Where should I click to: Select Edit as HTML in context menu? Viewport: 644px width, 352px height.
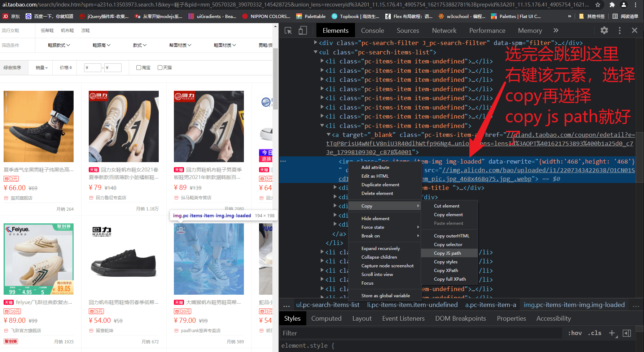(x=385, y=176)
